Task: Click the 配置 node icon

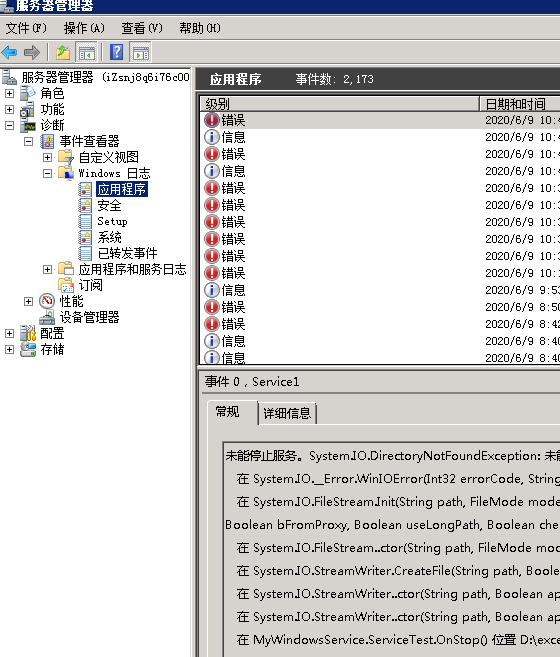Action: pyautogui.click(x=28, y=333)
